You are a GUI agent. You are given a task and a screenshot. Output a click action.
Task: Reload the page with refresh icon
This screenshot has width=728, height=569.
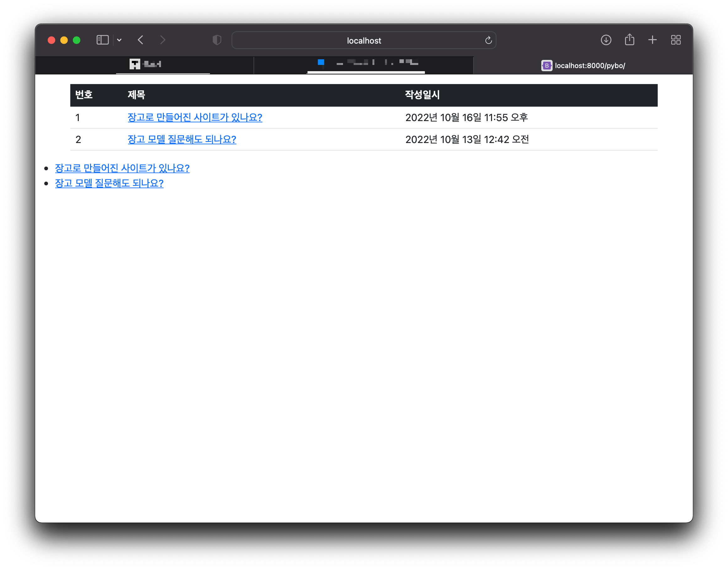click(x=488, y=40)
